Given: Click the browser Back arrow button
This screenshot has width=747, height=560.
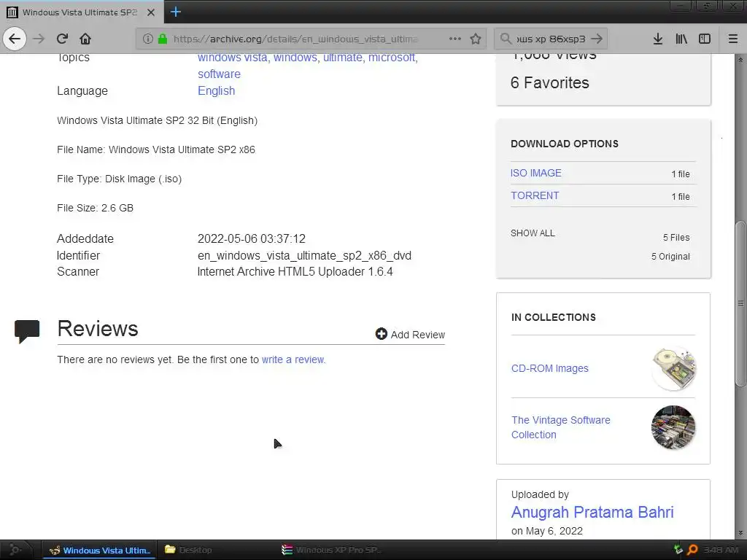Looking at the screenshot, I should (x=15, y=39).
